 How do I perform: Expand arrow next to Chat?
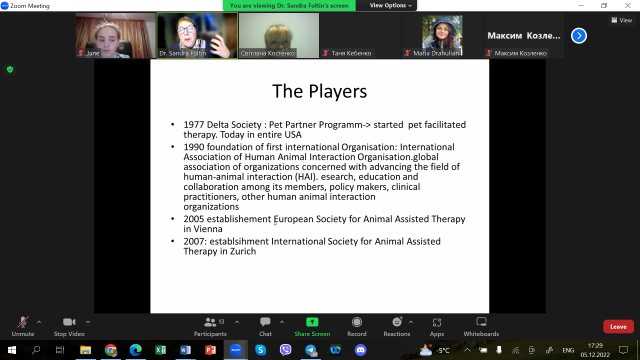point(282,322)
